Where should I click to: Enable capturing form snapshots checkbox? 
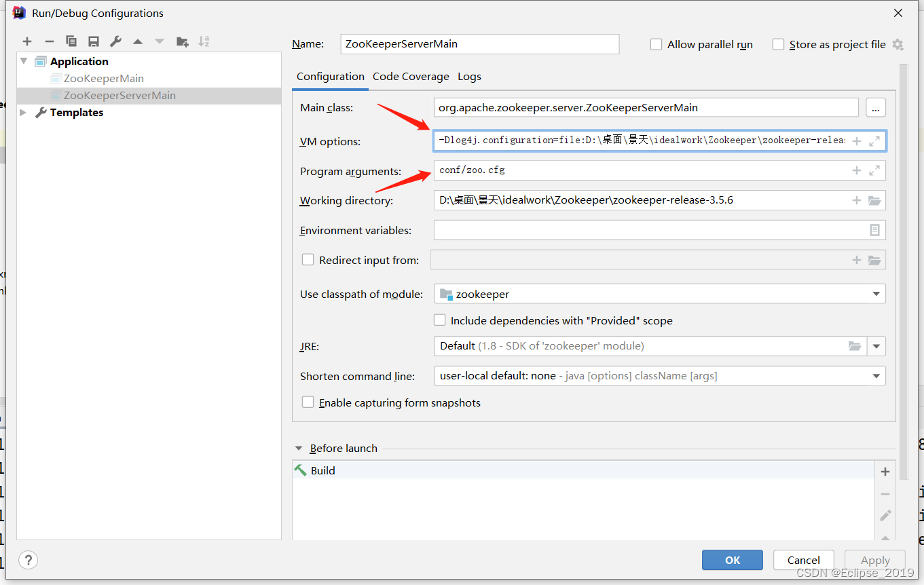click(x=308, y=402)
